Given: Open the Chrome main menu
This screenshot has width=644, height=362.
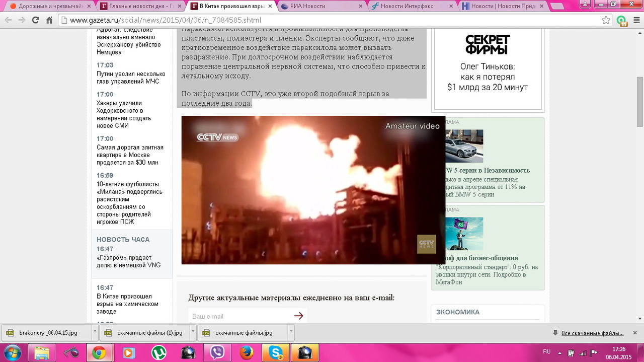Looking at the screenshot, I should [635, 20].
